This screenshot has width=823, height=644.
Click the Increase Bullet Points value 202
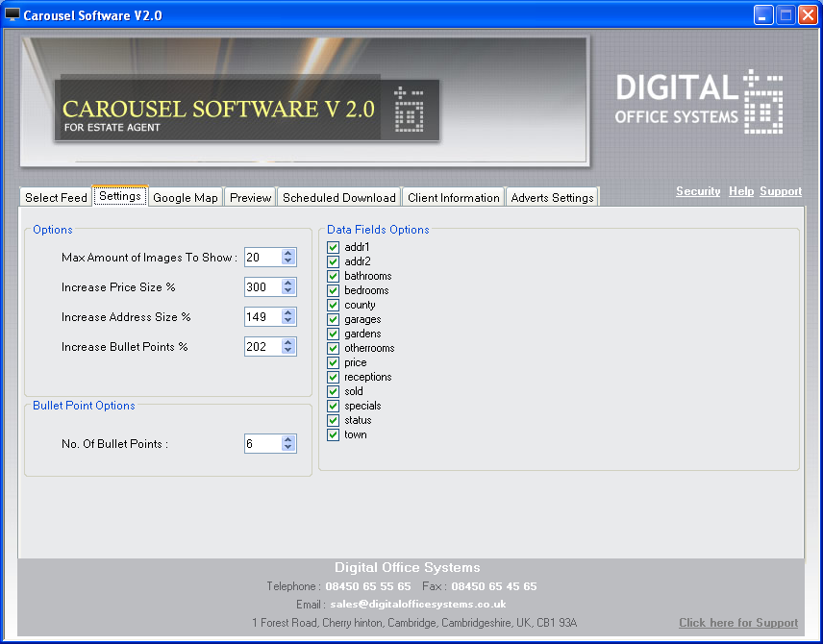[x=263, y=347]
